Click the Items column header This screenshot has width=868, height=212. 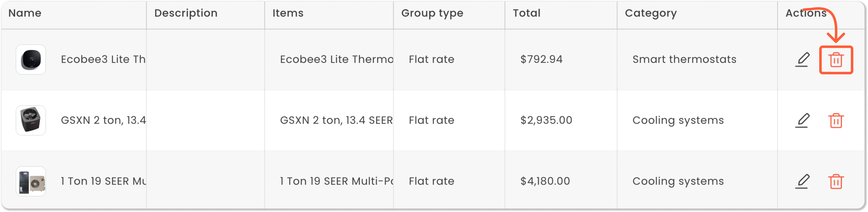tap(288, 13)
